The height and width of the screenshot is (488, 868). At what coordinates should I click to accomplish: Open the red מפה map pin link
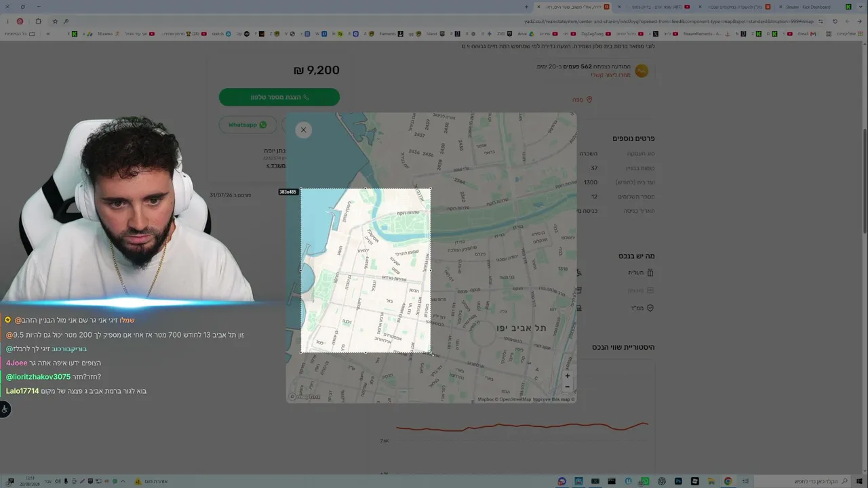[584, 100]
